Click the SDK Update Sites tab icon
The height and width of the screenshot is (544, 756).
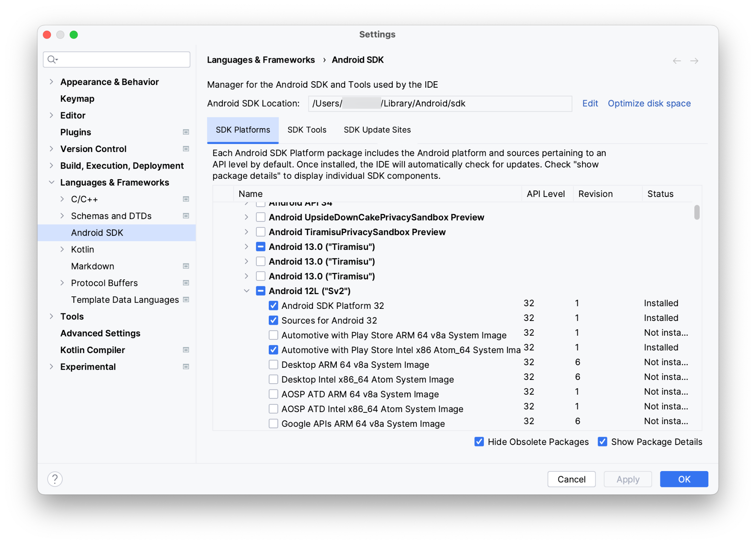coord(377,130)
